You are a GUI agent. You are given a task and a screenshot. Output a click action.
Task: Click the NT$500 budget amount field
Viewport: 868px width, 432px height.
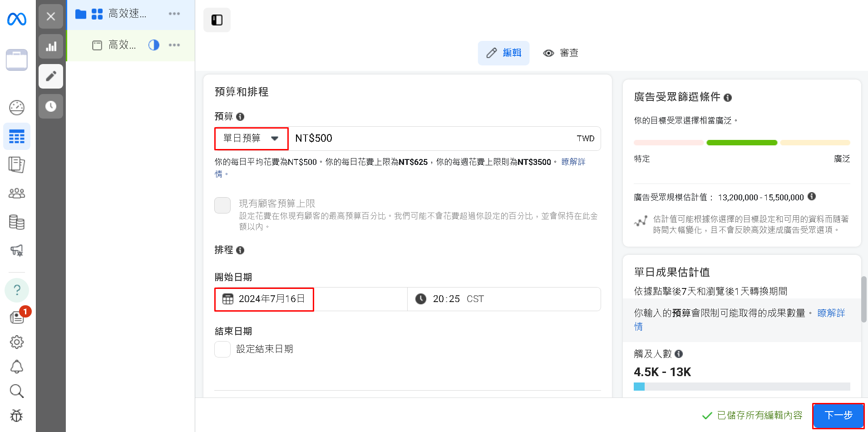[x=444, y=139]
